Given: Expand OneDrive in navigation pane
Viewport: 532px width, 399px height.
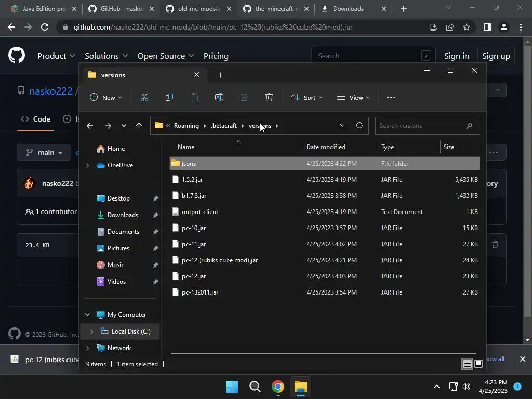Looking at the screenshot, I should point(87,165).
